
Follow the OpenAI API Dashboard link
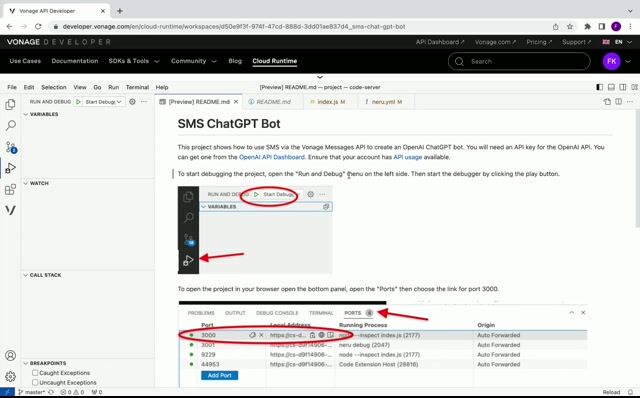[x=272, y=157]
